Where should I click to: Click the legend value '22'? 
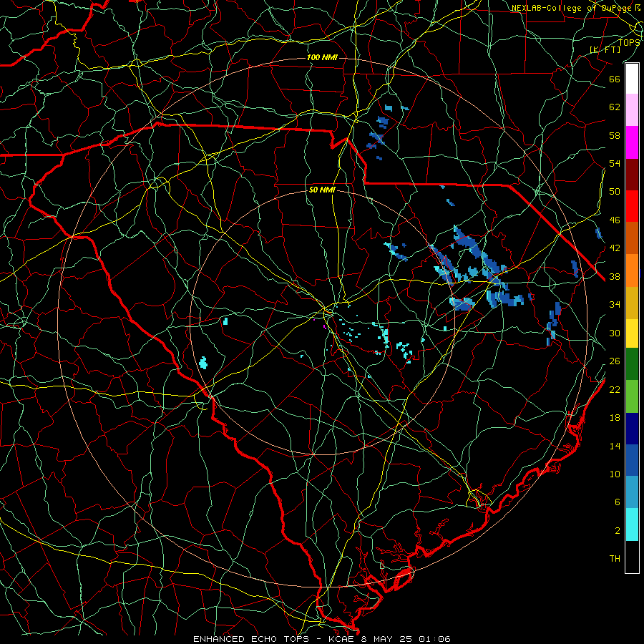click(615, 389)
